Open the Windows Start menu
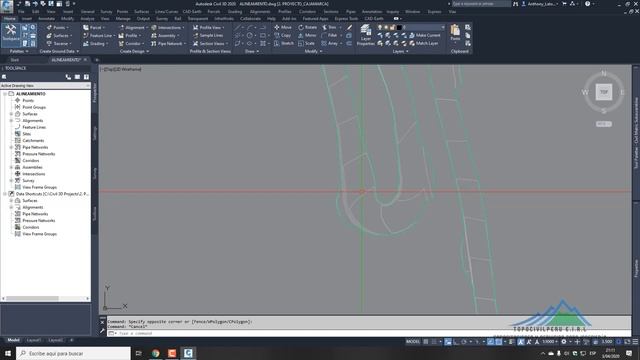Viewport: 640px width, 360px height. coord(8,353)
